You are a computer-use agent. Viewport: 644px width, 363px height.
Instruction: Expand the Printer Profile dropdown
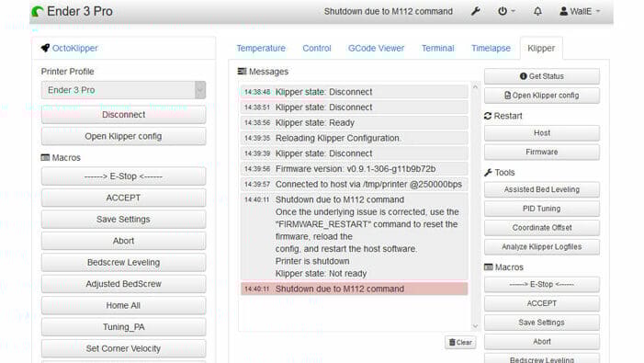coord(123,90)
